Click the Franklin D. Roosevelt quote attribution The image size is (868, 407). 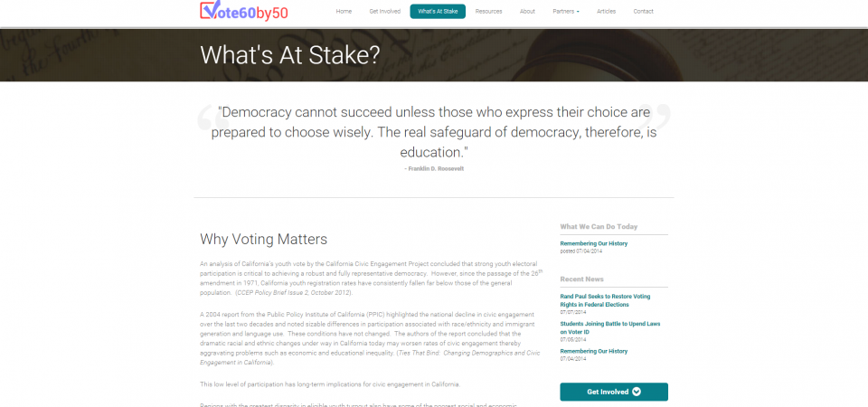coord(434,168)
